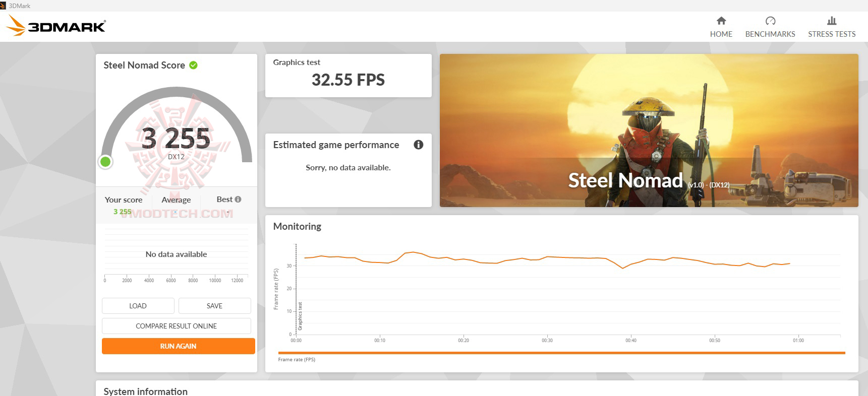Click the Steel Nomad banner image

tap(649, 130)
